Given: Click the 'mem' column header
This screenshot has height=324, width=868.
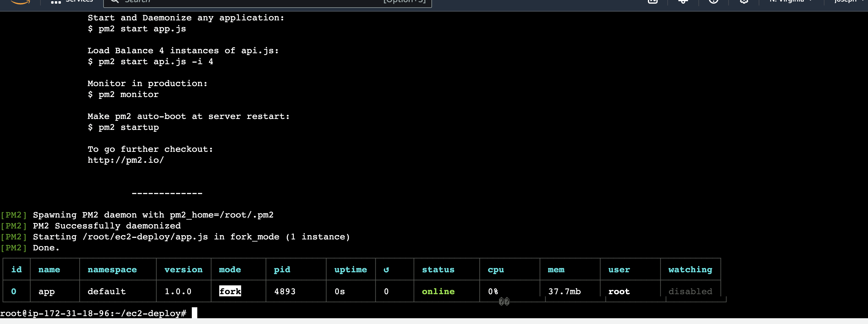Looking at the screenshot, I should pos(556,270).
